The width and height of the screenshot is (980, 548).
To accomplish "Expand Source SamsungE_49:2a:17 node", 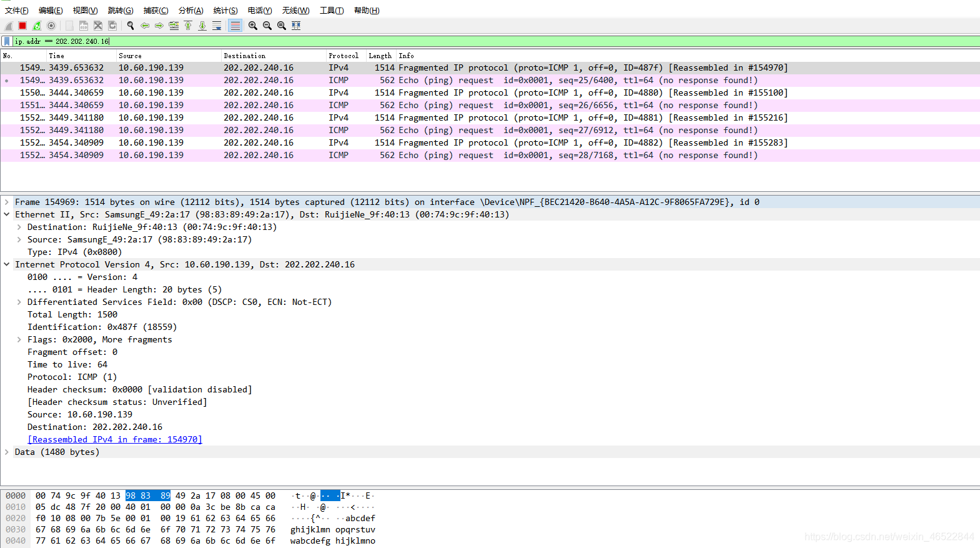I will [x=19, y=239].
